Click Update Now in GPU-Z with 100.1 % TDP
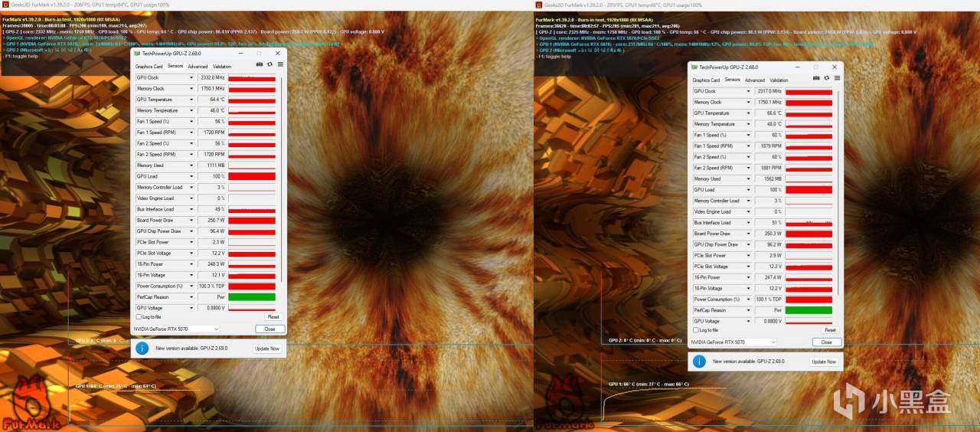This screenshot has height=432, width=980. (x=824, y=362)
